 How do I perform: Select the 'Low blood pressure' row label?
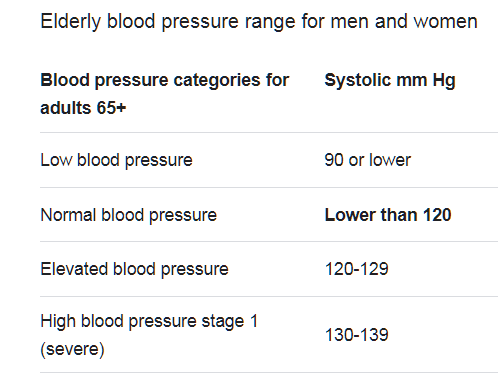pos(116,160)
